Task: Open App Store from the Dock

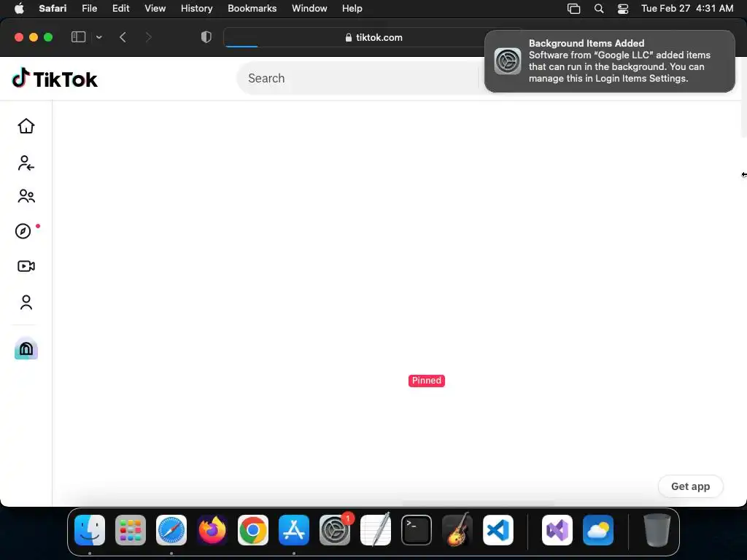Action: click(294, 530)
